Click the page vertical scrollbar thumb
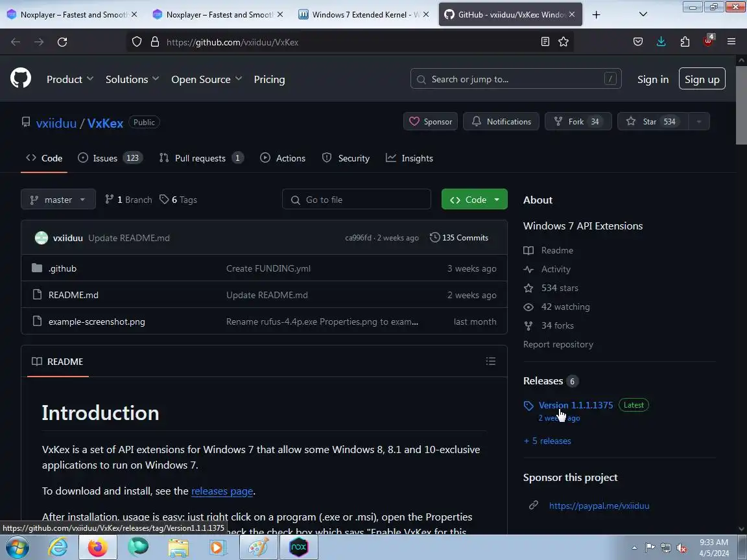The height and width of the screenshot is (560, 747). [741, 105]
